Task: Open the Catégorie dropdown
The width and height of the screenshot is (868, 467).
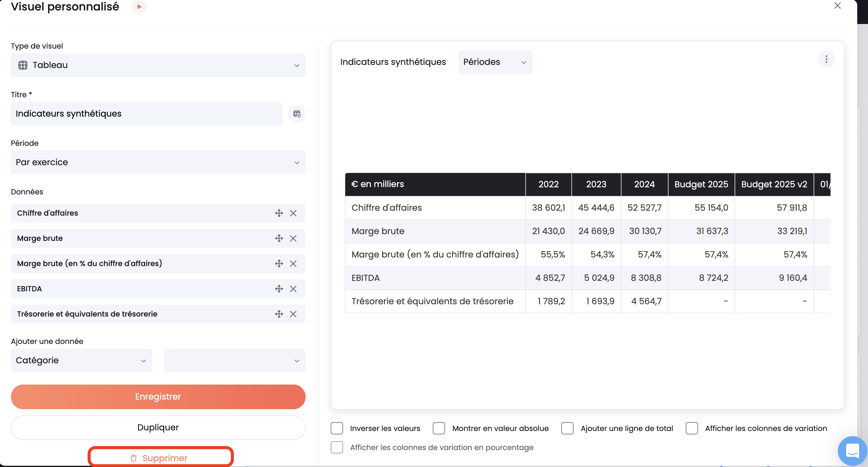Action: tap(81, 361)
